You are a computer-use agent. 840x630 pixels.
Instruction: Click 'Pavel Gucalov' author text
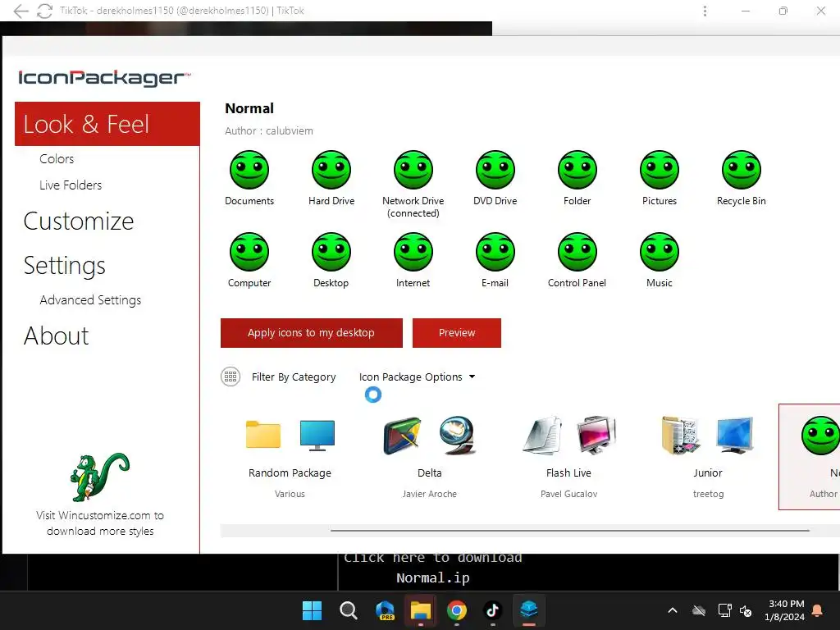tap(569, 494)
